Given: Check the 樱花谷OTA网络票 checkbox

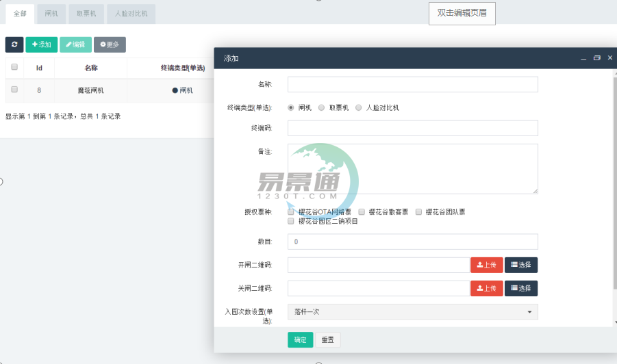Looking at the screenshot, I should pos(292,212).
